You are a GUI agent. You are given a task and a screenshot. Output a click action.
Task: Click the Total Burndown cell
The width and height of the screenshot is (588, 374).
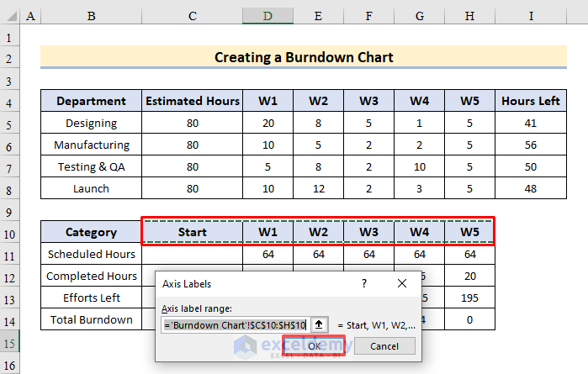pyautogui.click(x=91, y=319)
